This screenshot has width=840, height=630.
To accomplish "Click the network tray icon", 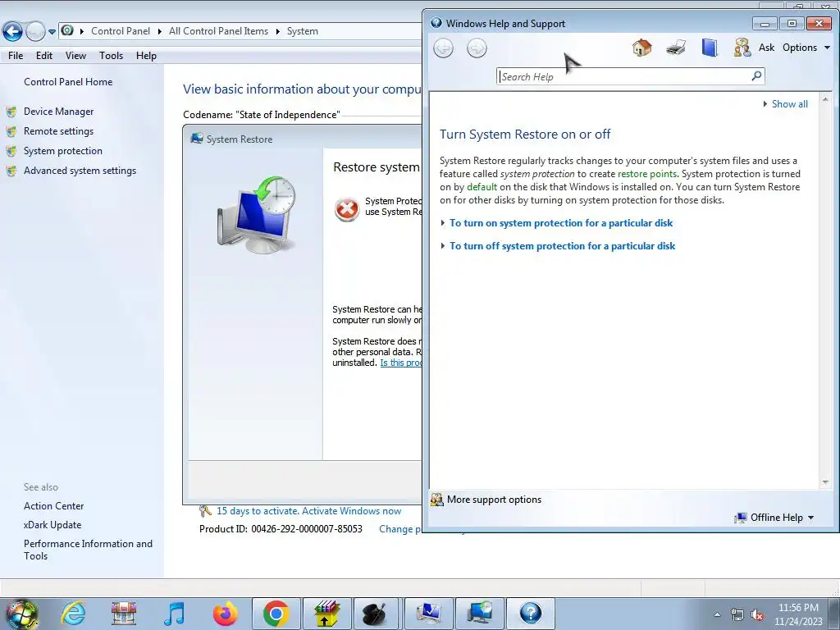I will click(737, 615).
